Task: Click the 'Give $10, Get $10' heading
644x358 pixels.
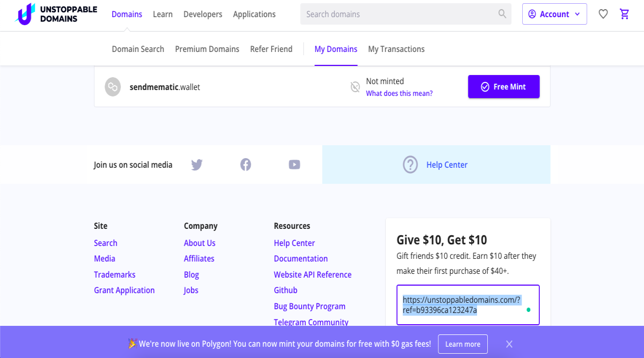Action: (x=442, y=240)
